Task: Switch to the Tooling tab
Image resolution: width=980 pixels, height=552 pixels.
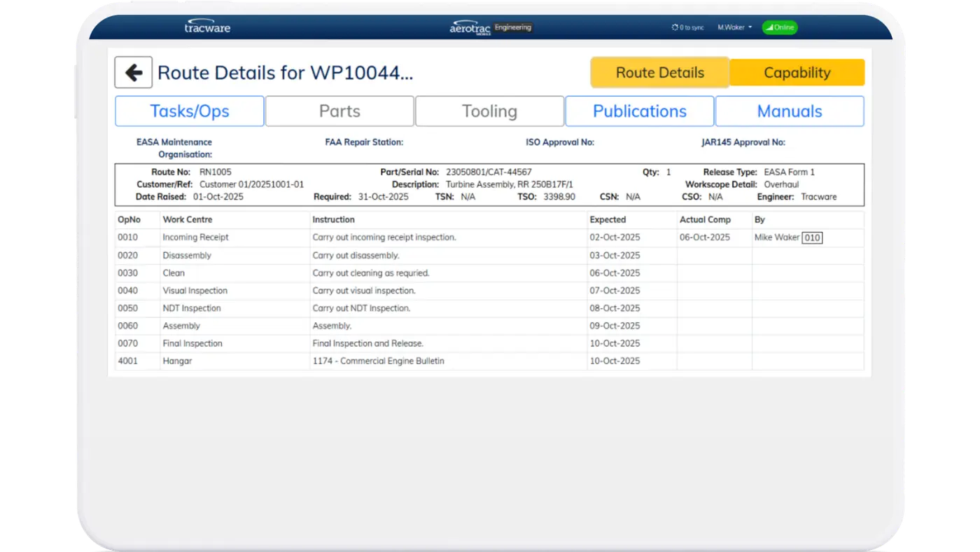Action: coord(489,111)
